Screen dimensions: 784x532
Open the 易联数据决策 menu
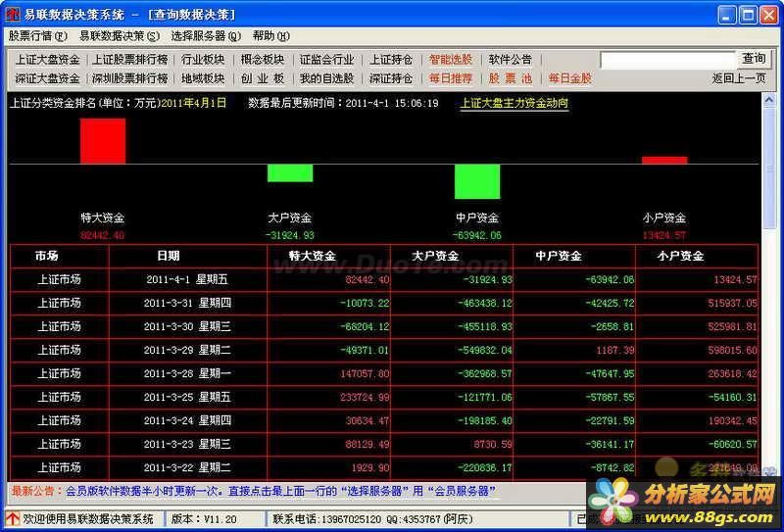pos(120,36)
